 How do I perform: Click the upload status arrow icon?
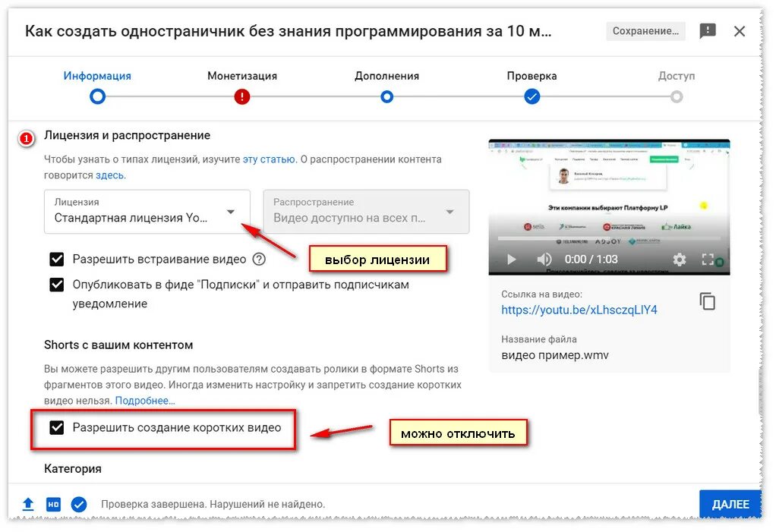28,504
